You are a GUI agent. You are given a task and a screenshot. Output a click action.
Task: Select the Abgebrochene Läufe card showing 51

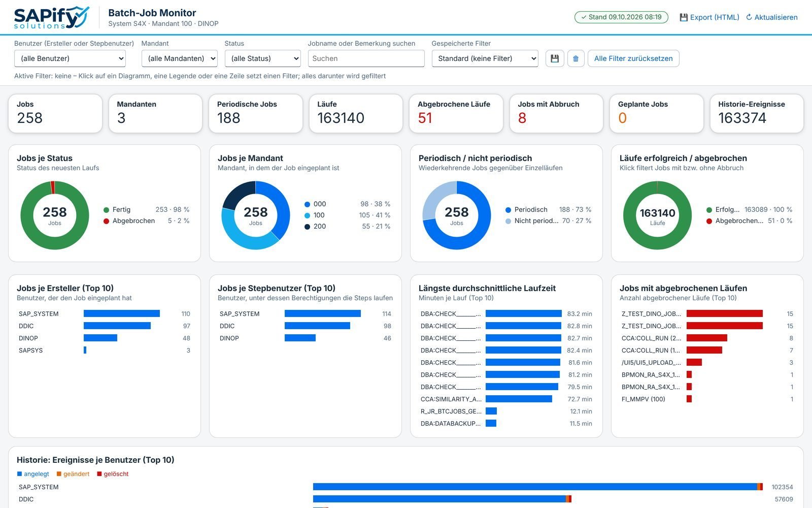pyautogui.click(x=456, y=113)
